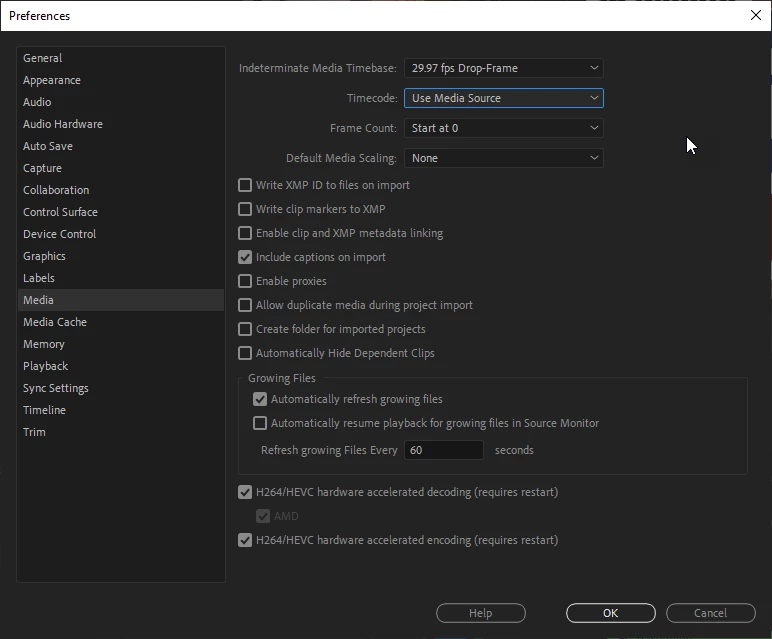Disable H264/HEVC hardware accelerated decoding
772x639 pixels.
click(x=245, y=492)
